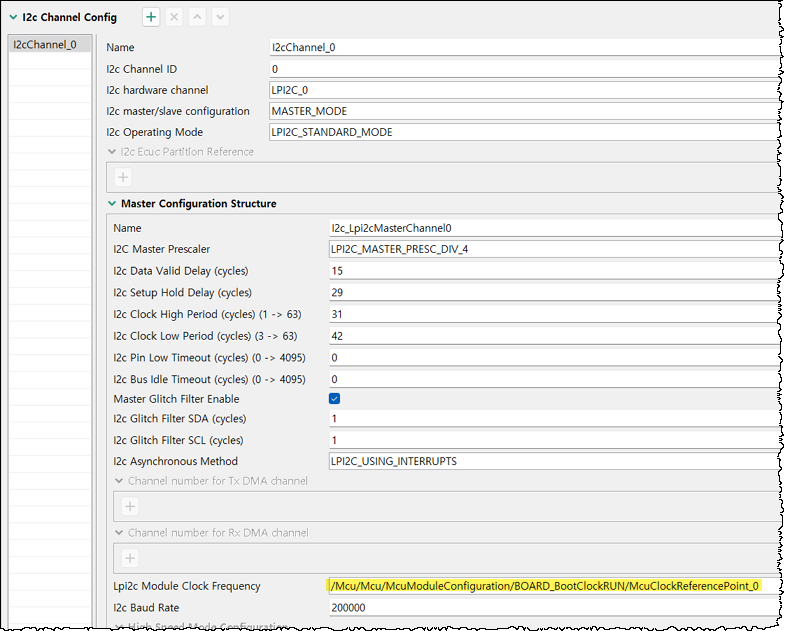Edit I2c Glitch Filter SCL cycles value
Viewport: 785px width, 631px height.
pyautogui.click(x=555, y=440)
